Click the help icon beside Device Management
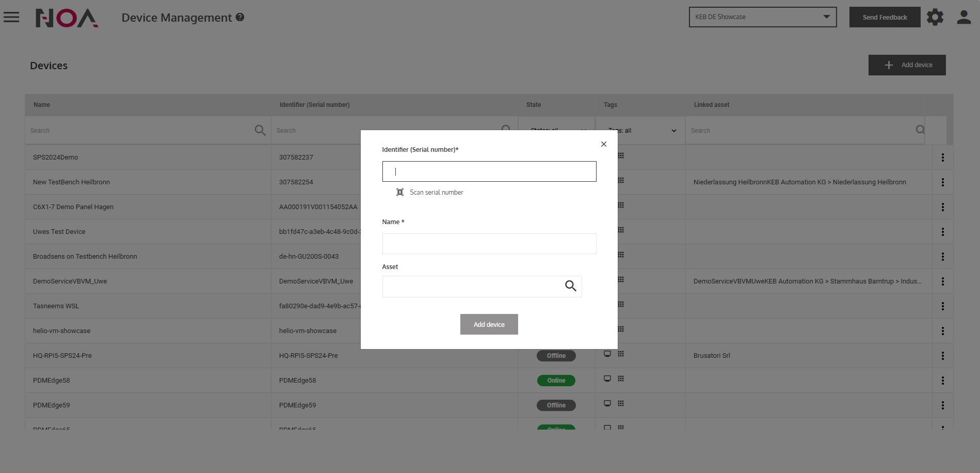Screen dimensions: 980x473 (240, 17)
